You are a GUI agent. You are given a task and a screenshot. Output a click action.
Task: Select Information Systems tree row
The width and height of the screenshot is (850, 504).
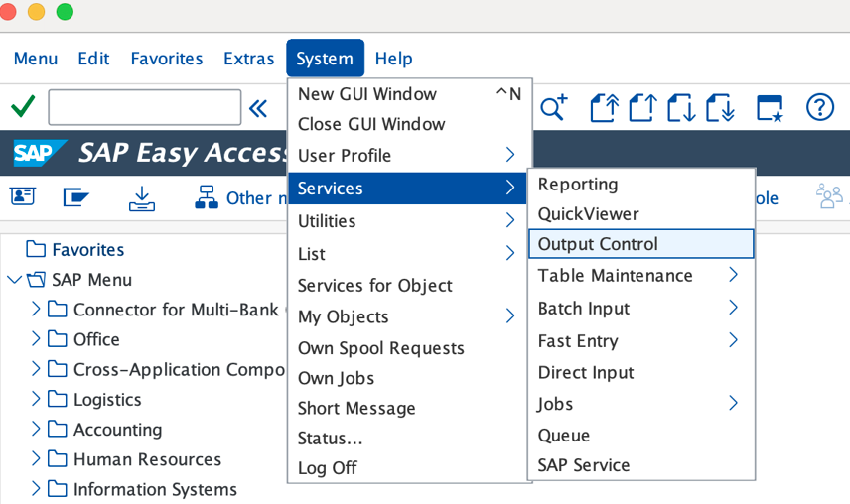click(156, 489)
